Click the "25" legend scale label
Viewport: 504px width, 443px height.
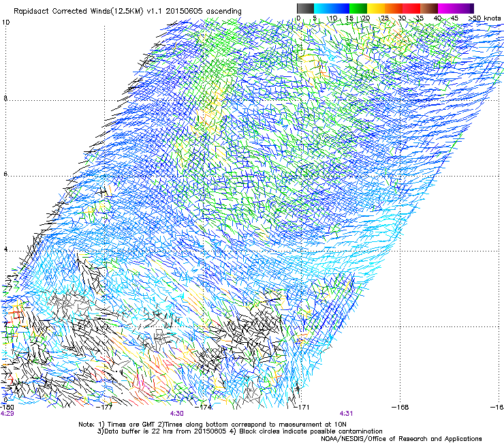[385, 18]
